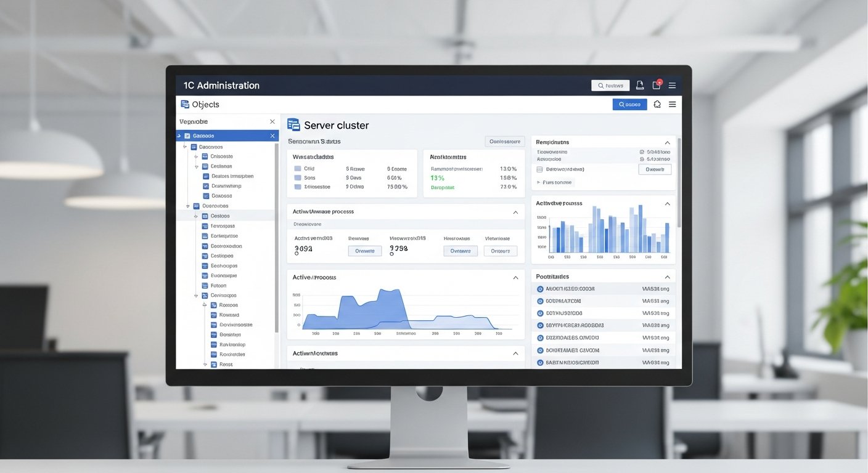
Task: Click the outlined button under 'Hesrowtas'
Action: [x=461, y=251]
